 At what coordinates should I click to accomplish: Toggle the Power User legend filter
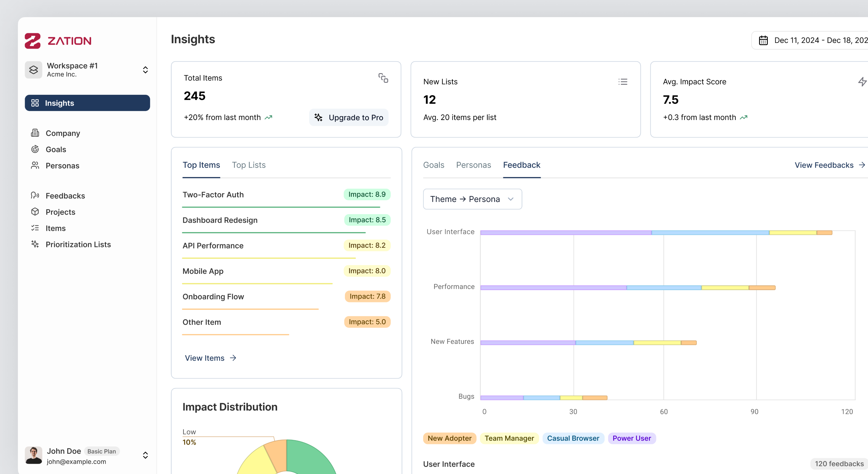(x=631, y=438)
